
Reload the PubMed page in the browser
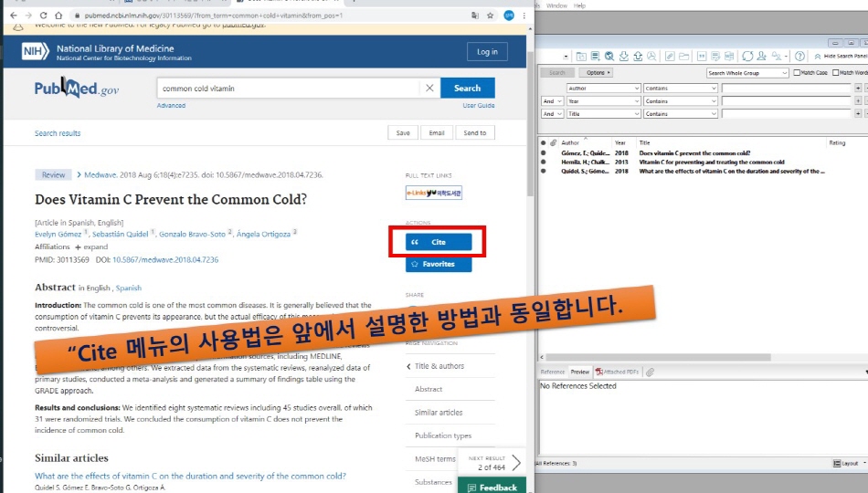tap(43, 16)
